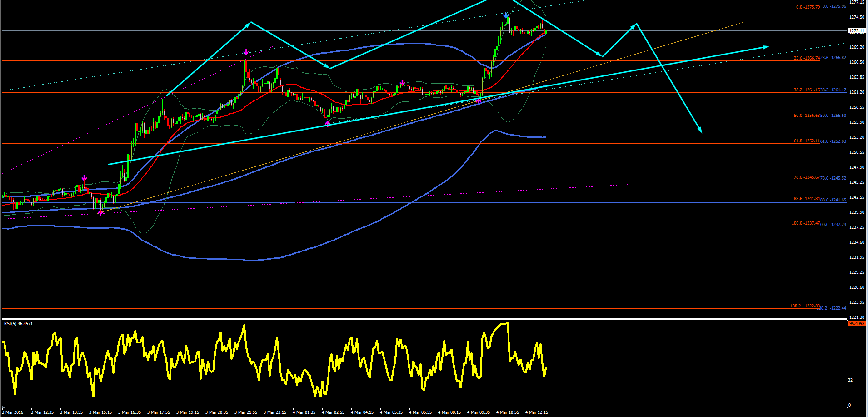Image resolution: width=868 pixels, height=417 pixels.
Task: Select the 4 Mar 10:55 time axis label
Action: pyautogui.click(x=508, y=412)
